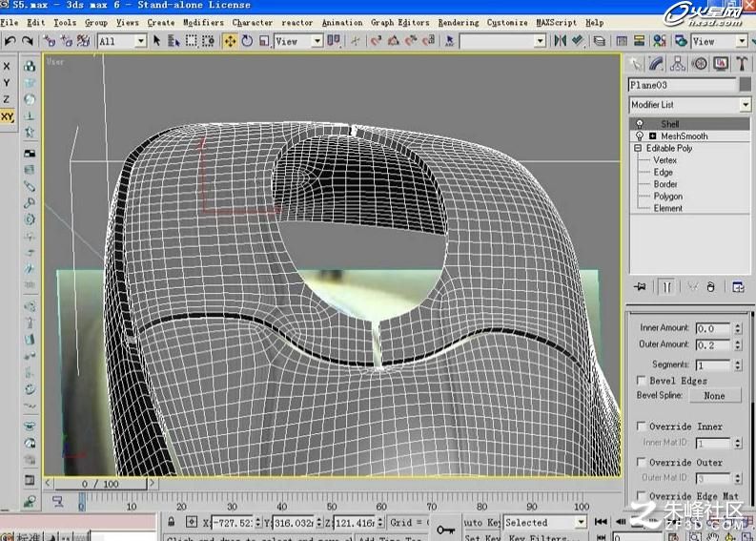756x541 pixels.
Task: Select the Polygon sub-object level
Action: [x=667, y=197]
